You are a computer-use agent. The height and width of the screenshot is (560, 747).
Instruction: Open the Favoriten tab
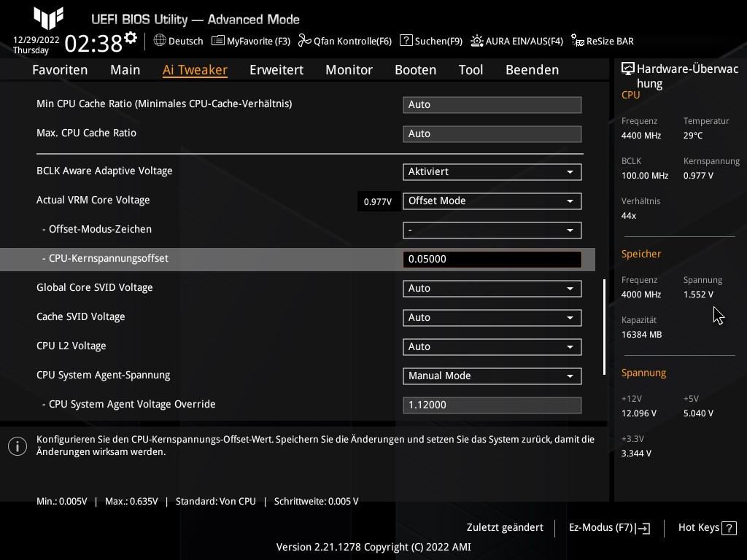click(x=60, y=70)
